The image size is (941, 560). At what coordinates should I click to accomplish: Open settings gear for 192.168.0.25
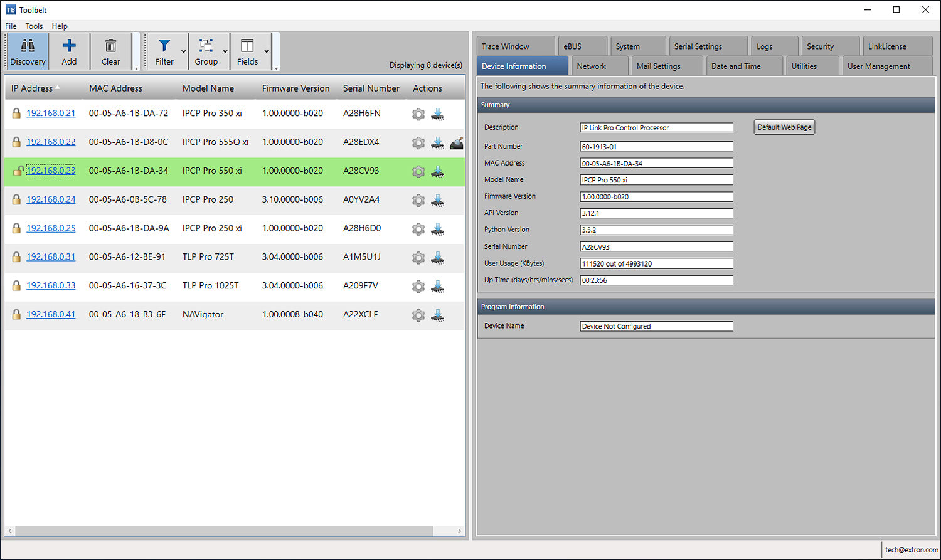tap(418, 230)
